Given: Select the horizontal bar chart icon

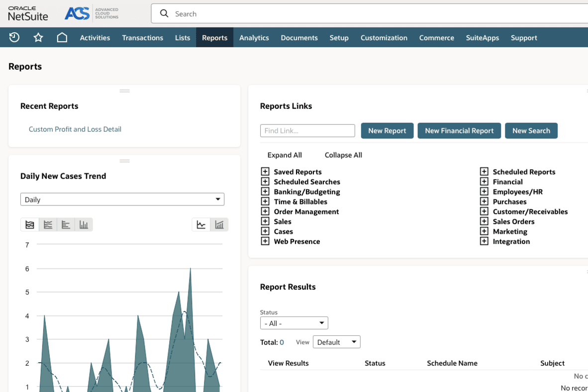Looking at the screenshot, I should point(66,225).
